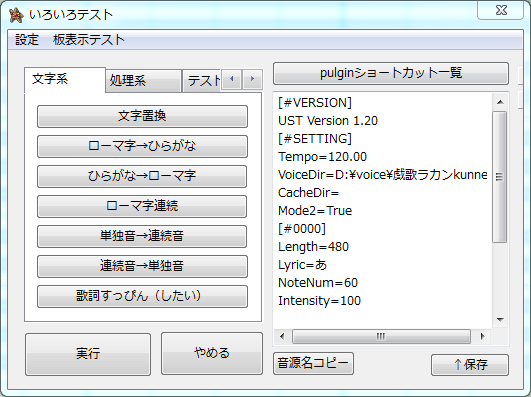Close the いろいろテスト window
This screenshot has height=397, width=531.
[500, 11]
